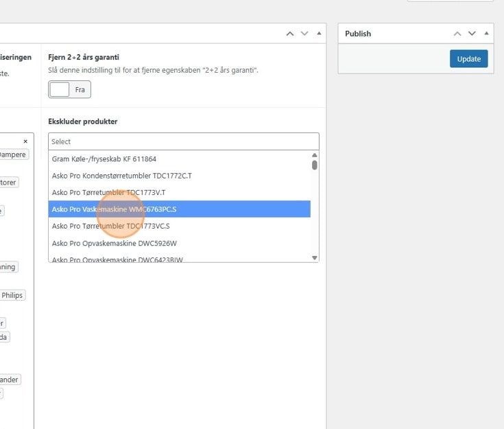Select 'Asko Pro Kondenstørretumbler TDC1772C.T' option

tap(180, 176)
